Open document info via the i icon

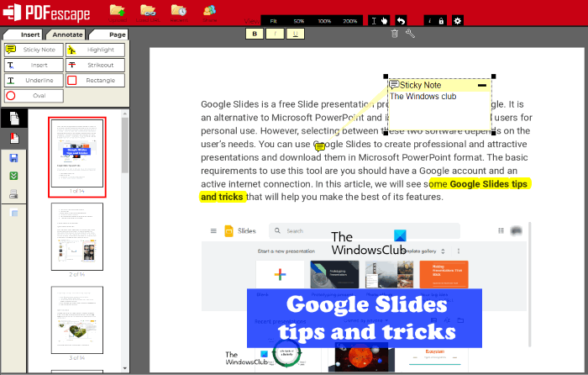click(430, 21)
